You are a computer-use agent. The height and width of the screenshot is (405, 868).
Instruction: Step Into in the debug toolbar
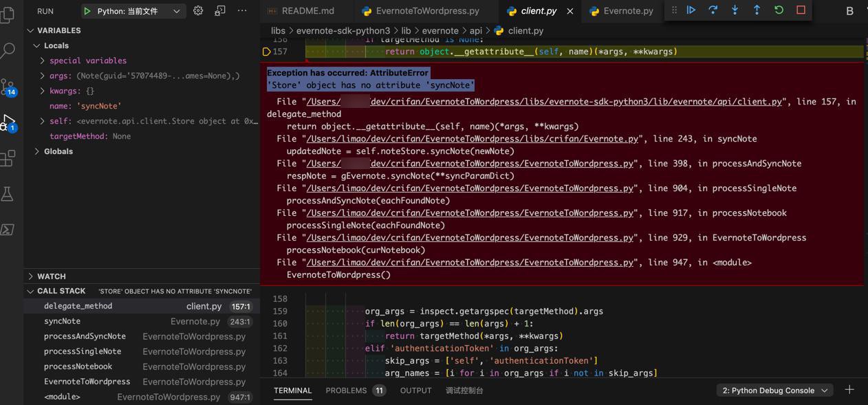735,10
